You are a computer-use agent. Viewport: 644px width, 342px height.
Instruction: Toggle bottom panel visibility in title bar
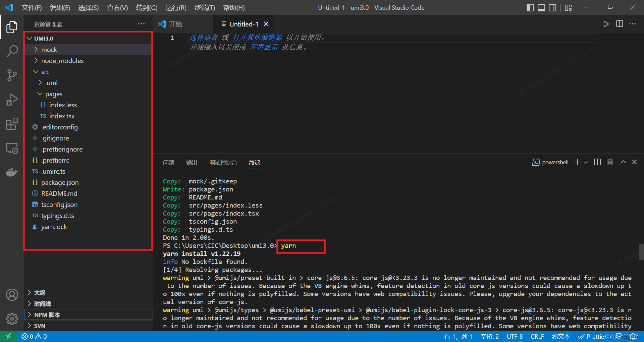(541, 7)
